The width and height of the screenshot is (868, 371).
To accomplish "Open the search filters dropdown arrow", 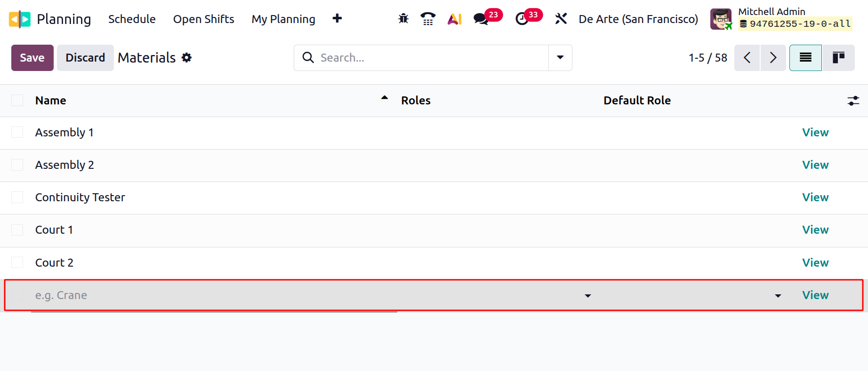I will pyautogui.click(x=560, y=58).
